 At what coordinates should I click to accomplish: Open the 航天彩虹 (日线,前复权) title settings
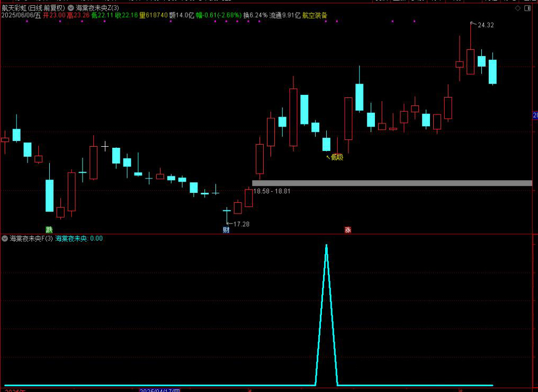tap(33, 8)
